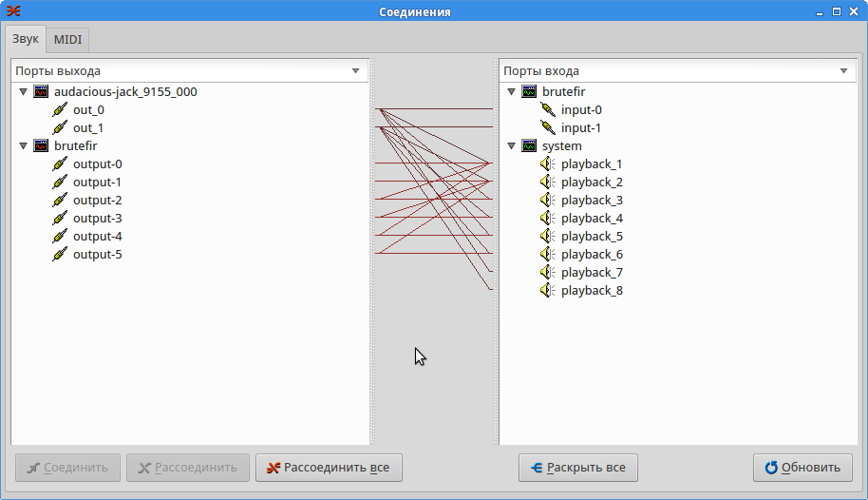Select the playback_5 port label
Screen dimensions: 868x500
tap(592, 236)
